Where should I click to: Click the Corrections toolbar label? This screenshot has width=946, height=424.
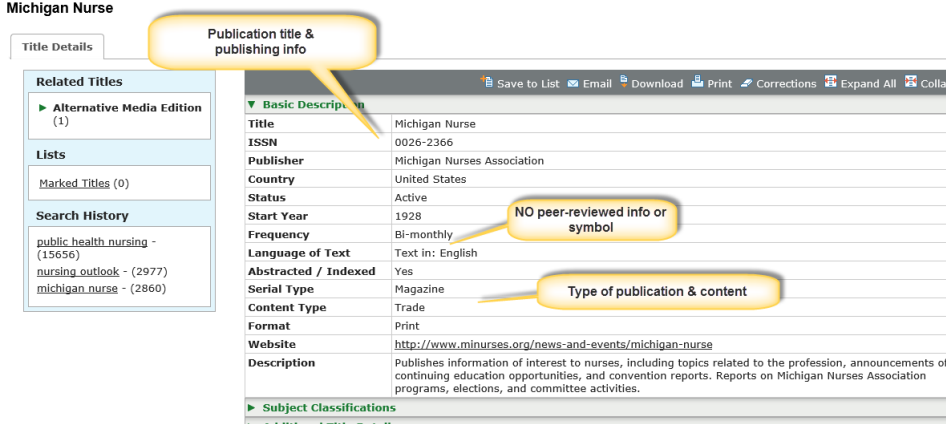tap(786, 84)
